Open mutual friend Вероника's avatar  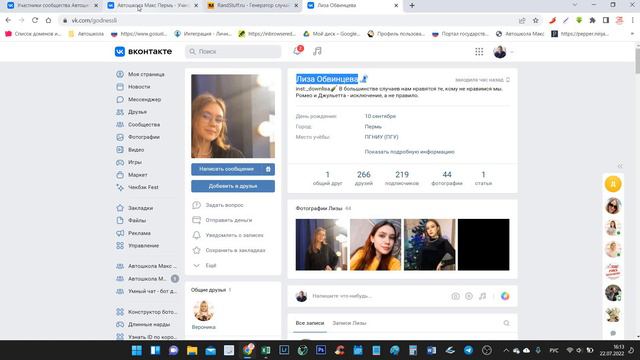(x=203, y=311)
